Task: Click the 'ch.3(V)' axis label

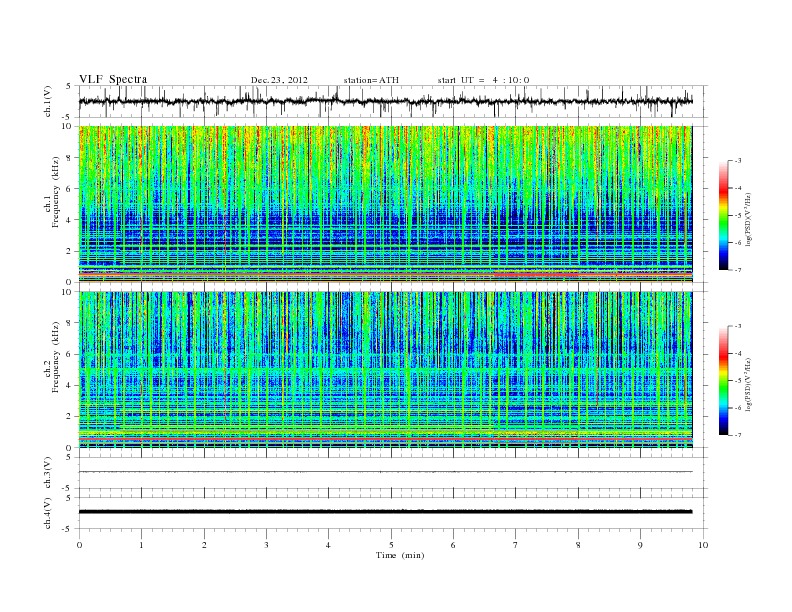Action: click(x=48, y=473)
